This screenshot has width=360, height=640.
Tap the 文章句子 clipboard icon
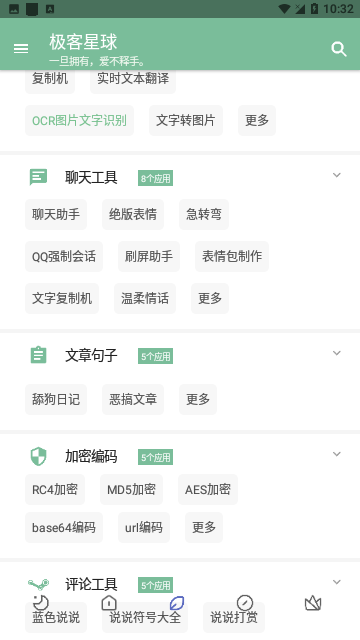pos(38,355)
